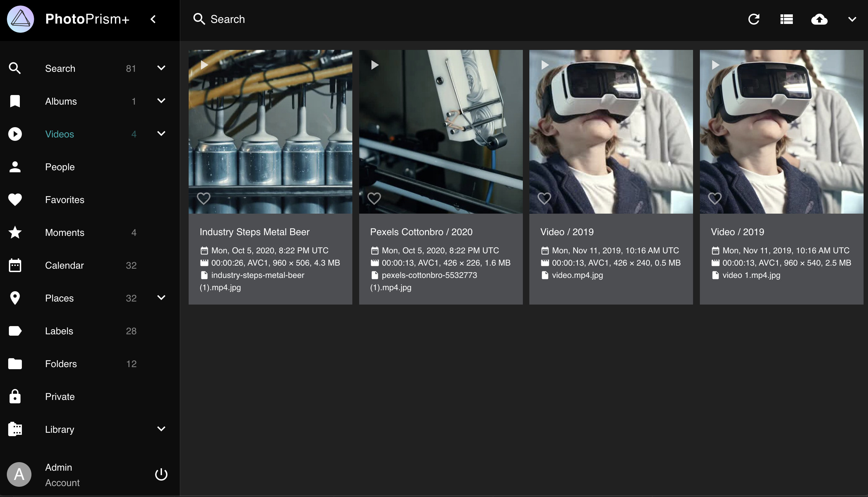Open the Moments section

click(65, 232)
